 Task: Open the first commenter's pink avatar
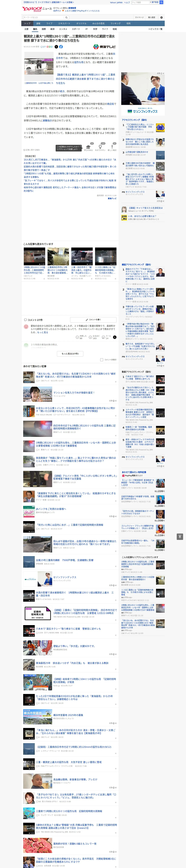point(26,327)
